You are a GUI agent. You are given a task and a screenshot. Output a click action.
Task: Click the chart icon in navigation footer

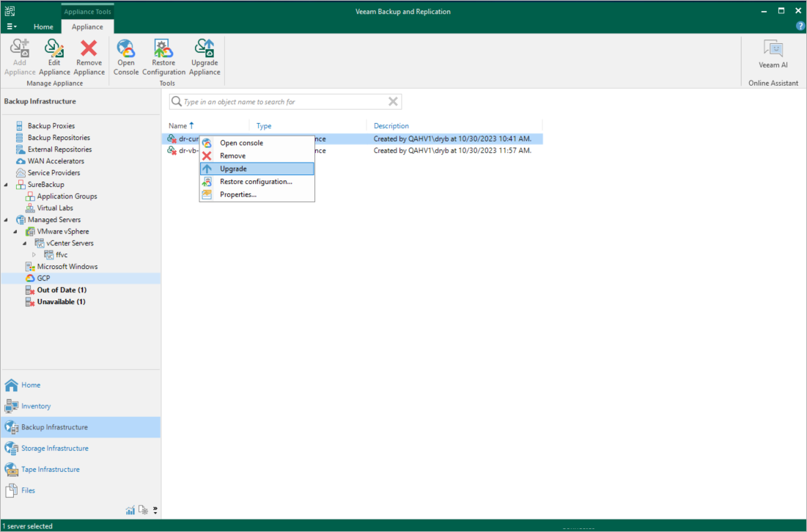(130, 511)
